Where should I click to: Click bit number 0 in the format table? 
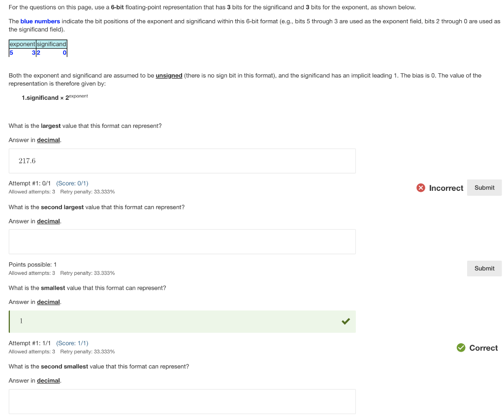point(65,53)
